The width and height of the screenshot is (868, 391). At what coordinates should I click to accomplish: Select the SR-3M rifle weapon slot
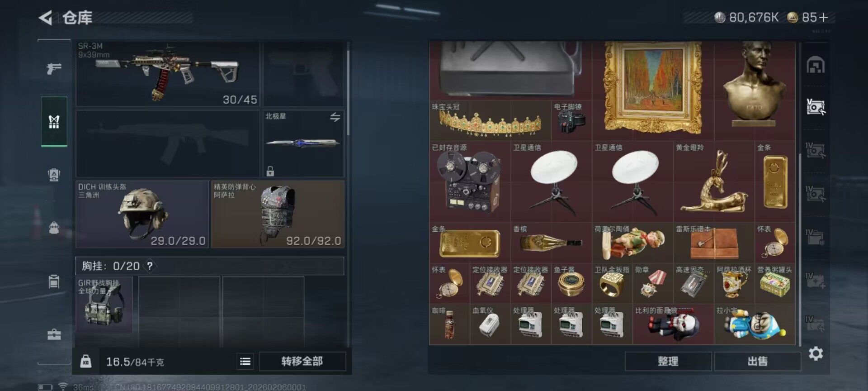tap(168, 74)
